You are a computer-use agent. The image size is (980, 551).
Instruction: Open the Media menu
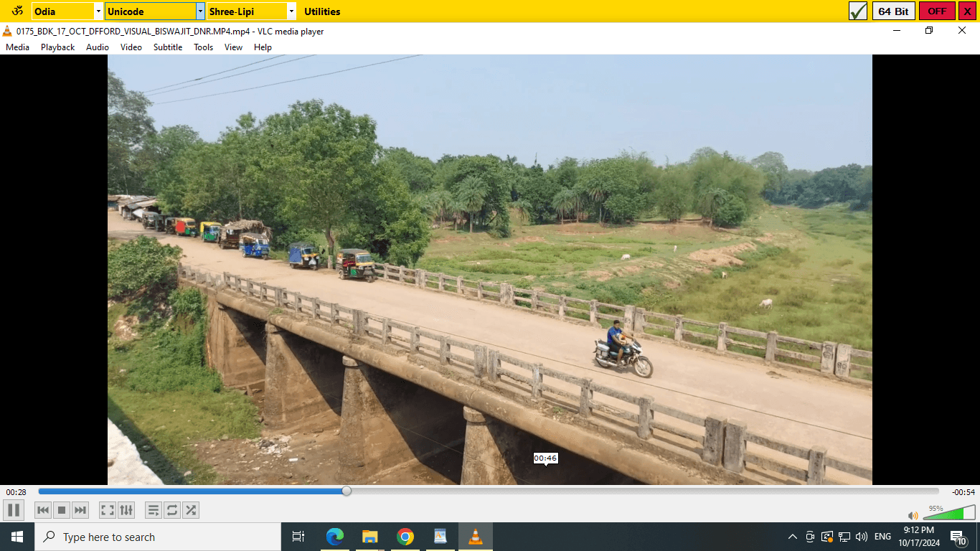pos(17,47)
